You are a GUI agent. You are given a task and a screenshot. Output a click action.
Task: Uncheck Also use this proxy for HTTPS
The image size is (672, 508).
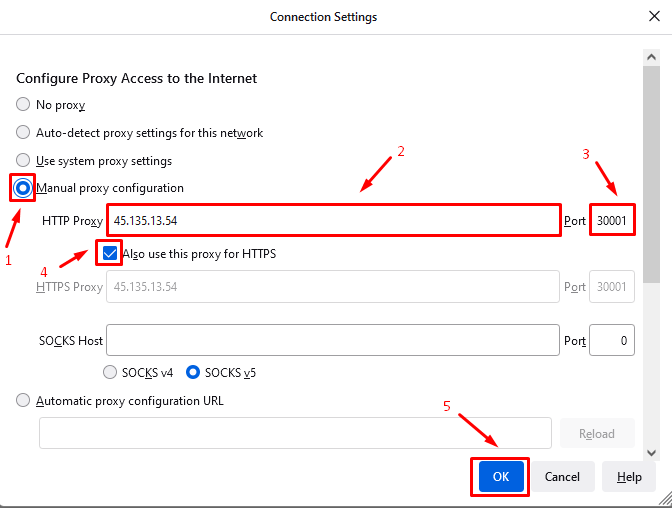pos(110,253)
